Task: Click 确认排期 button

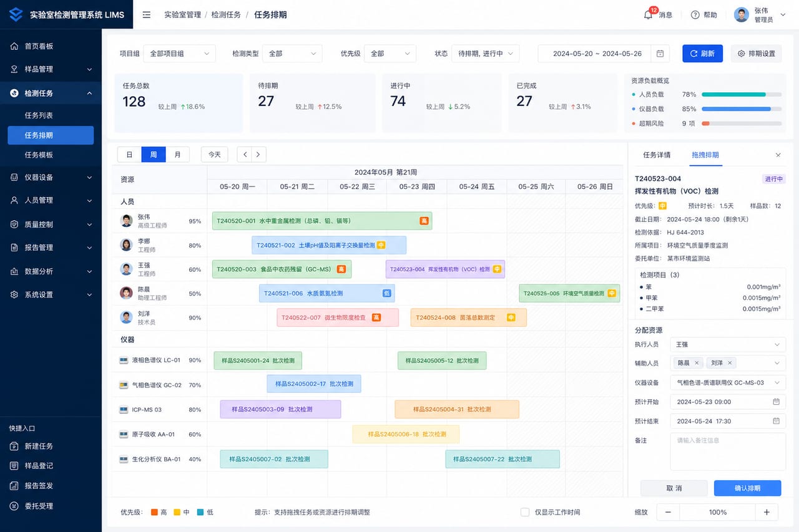Action: (x=747, y=488)
